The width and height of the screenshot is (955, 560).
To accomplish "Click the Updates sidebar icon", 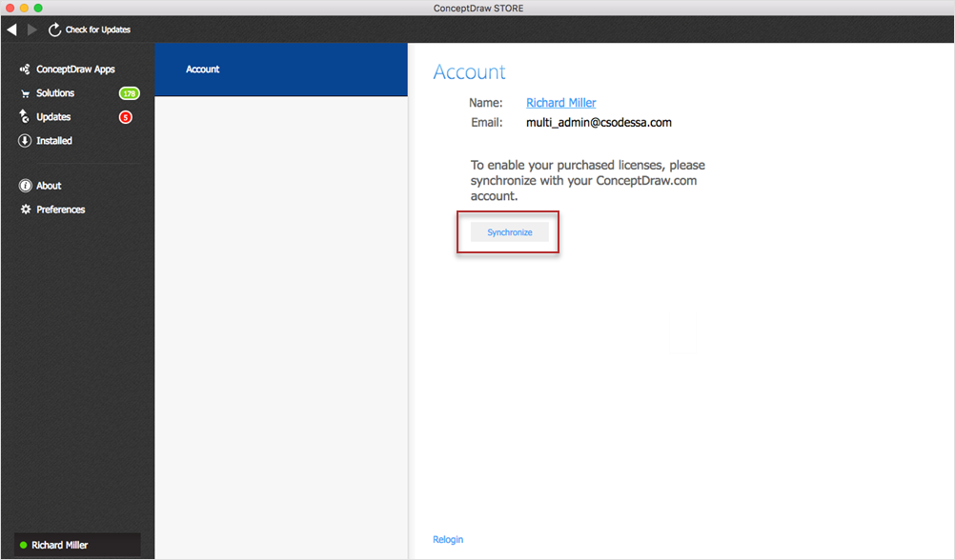I will click(x=25, y=116).
